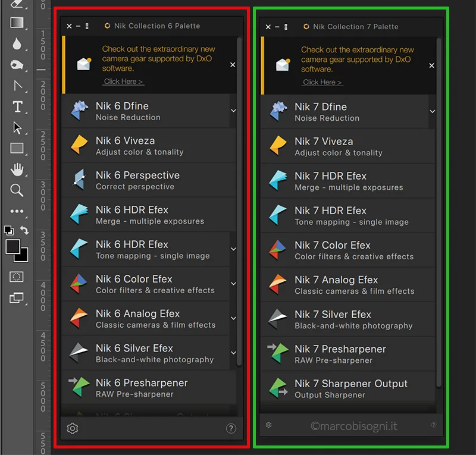This screenshot has height=455, width=476.
Task: Select the Sponge tool
Action: (x=17, y=65)
